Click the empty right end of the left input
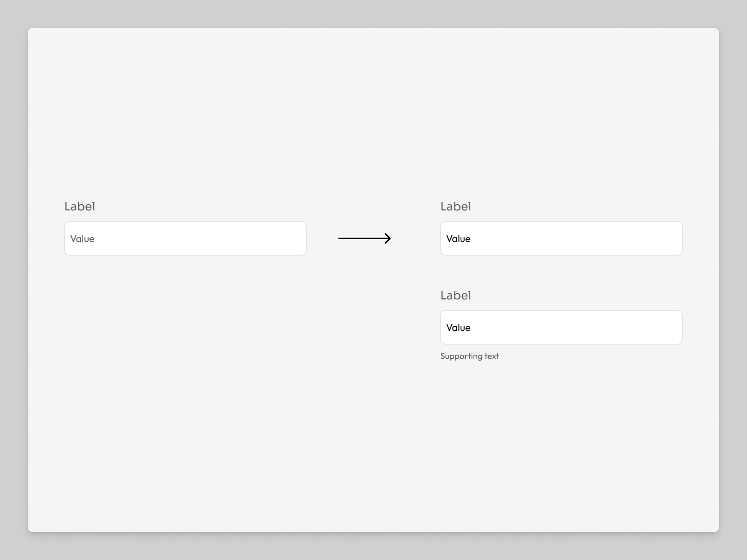Viewport: 747px width, 560px height. [x=288, y=238]
